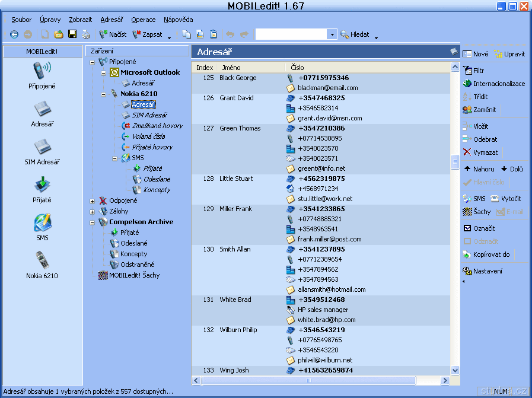This screenshot has height=398, width=532.
Task: Open the Adresář menu in menu bar
Action: (112, 20)
